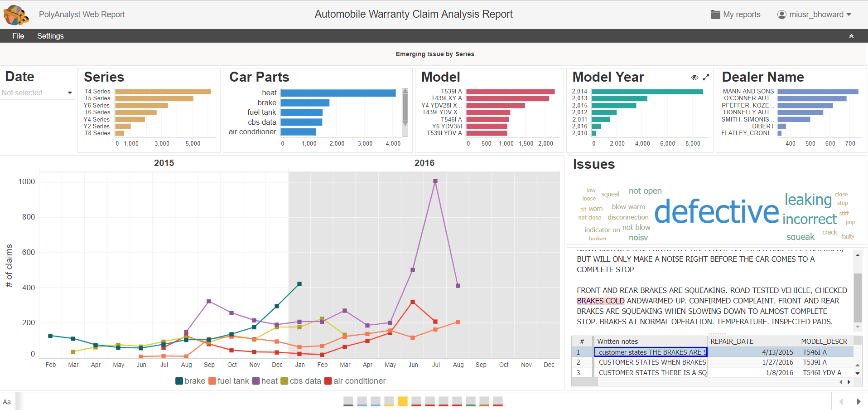Select 'incorrect' in the Issues word cloud
This screenshot has height=410, width=868.
[810, 219]
